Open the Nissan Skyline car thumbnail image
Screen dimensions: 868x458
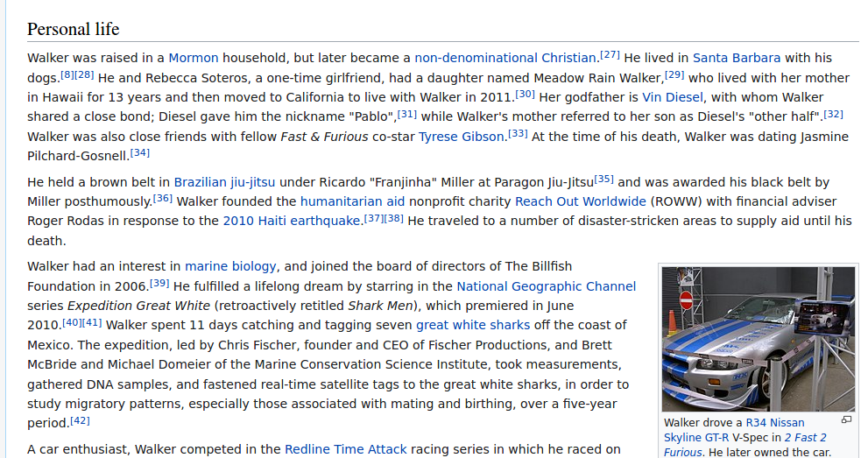(x=759, y=339)
